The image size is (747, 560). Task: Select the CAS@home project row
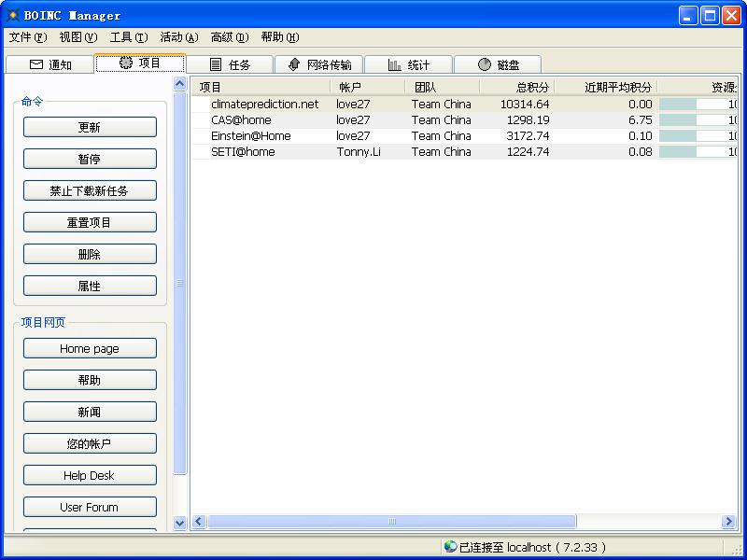point(464,120)
